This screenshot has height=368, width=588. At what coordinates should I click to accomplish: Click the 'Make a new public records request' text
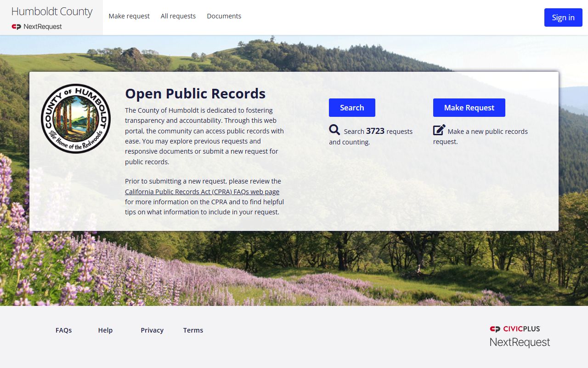pyautogui.click(x=481, y=136)
